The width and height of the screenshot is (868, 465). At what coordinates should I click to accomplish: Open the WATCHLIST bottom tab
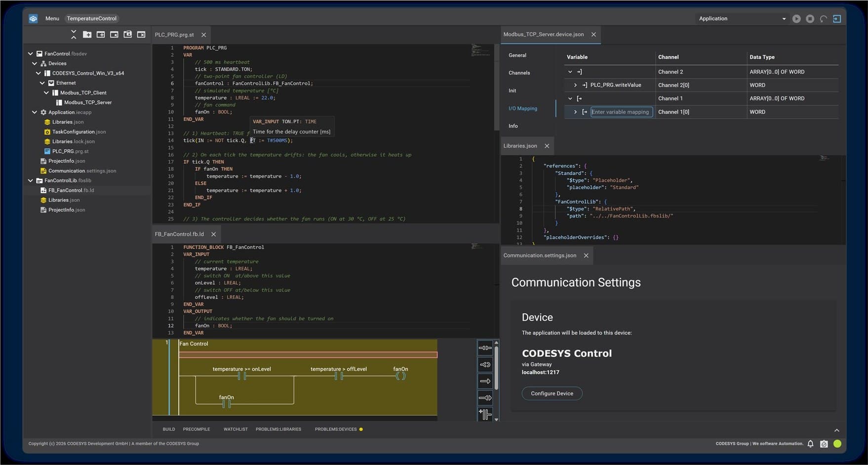point(236,429)
